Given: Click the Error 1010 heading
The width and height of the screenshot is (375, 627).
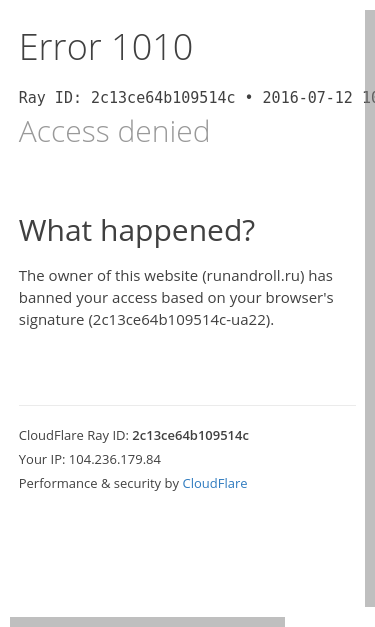Looking at the screenshot, I should [106, 47].
